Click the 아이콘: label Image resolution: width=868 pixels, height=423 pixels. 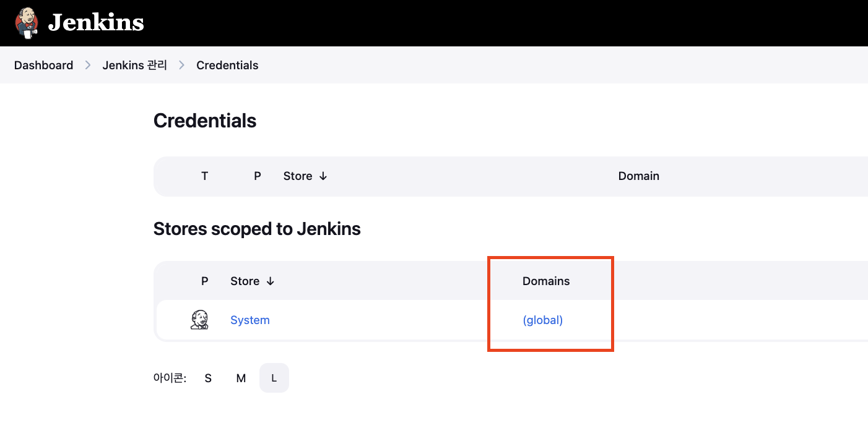click(x=170, y=378)
